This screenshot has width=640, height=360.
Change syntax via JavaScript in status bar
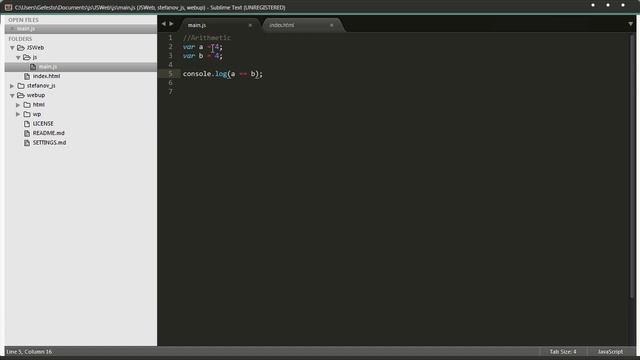[610, 351]
